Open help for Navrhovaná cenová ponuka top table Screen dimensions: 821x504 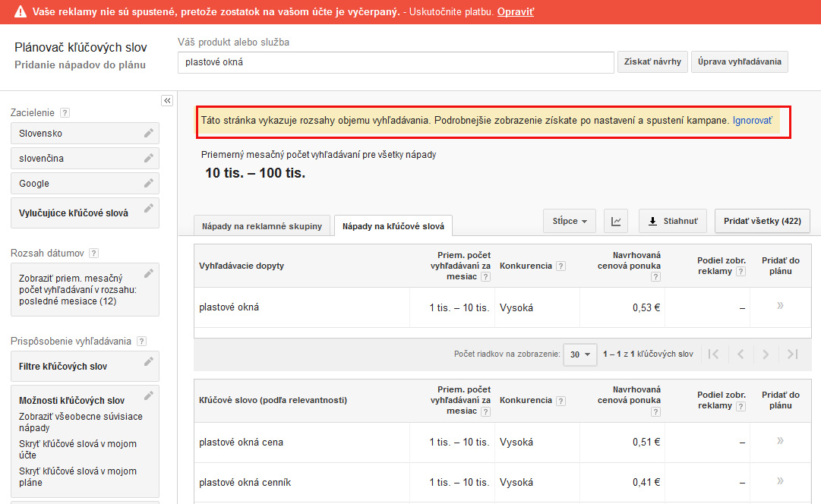point(655,277)
